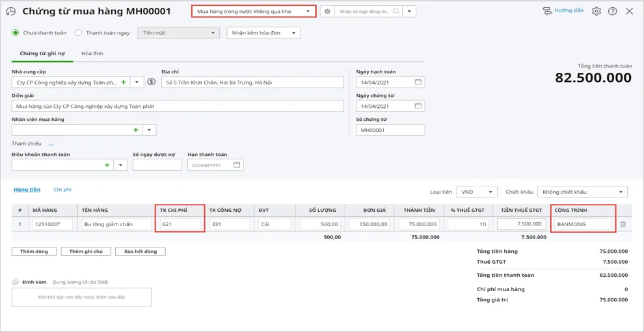644x332 pixels.
Task: Select Thanh toán ngay radio option
Action: (x=78, y=33)
